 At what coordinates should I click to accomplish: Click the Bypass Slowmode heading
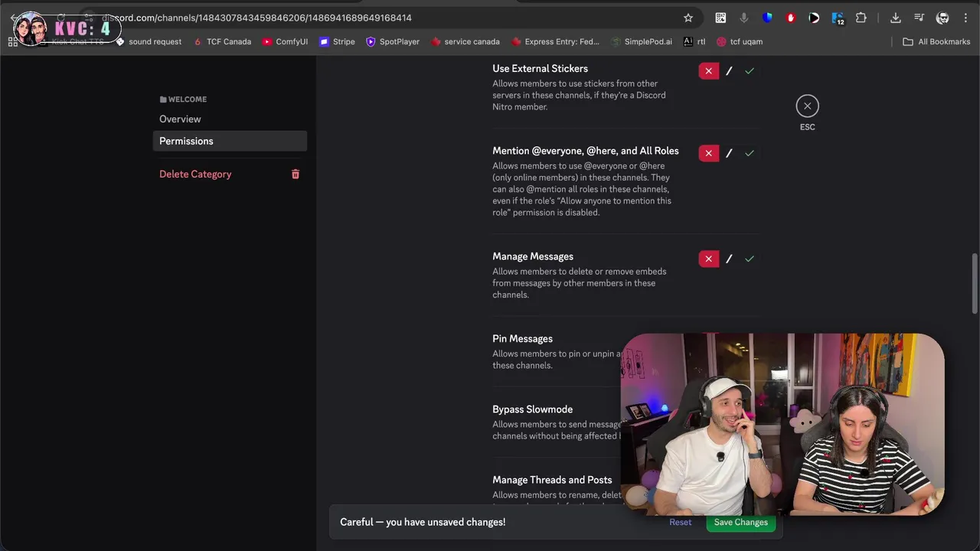point(532,409)
